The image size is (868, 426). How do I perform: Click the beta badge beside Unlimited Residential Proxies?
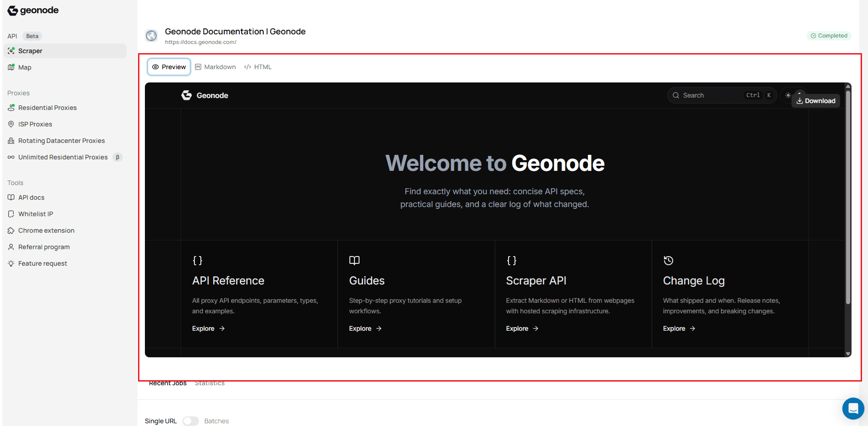pos(117,157)
